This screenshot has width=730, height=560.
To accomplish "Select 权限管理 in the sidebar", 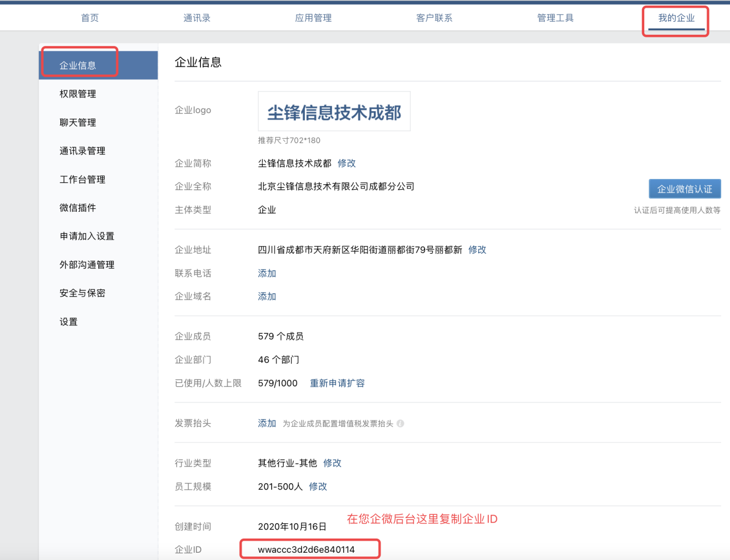I will [x=78, y=94].
